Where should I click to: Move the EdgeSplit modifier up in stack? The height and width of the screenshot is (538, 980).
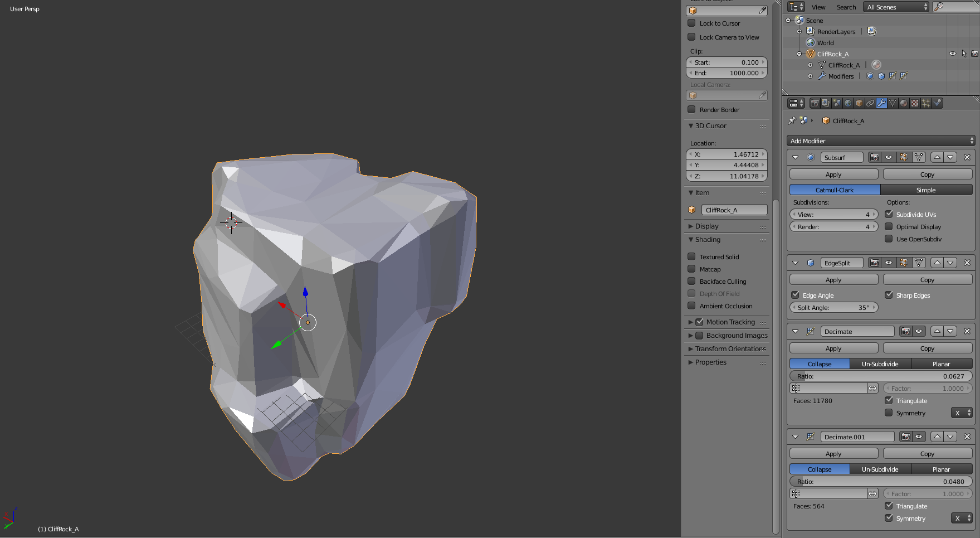938,263
